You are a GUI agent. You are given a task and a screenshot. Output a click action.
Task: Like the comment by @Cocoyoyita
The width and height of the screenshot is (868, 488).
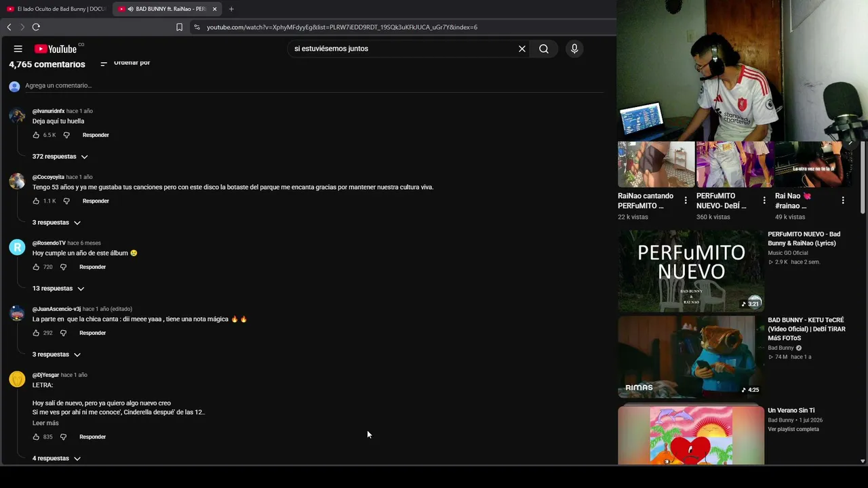click(x=36, y=201)
